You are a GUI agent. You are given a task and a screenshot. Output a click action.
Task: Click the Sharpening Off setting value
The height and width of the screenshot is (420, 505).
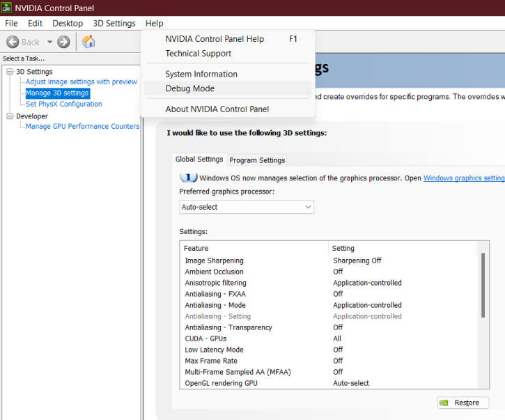(x=357, y=260)
